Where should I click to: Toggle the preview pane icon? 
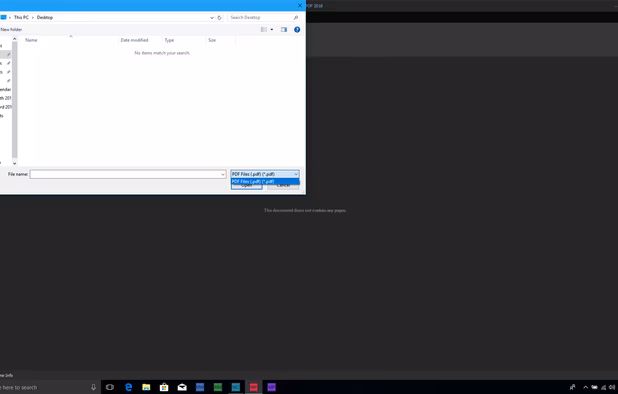[284, 30]
